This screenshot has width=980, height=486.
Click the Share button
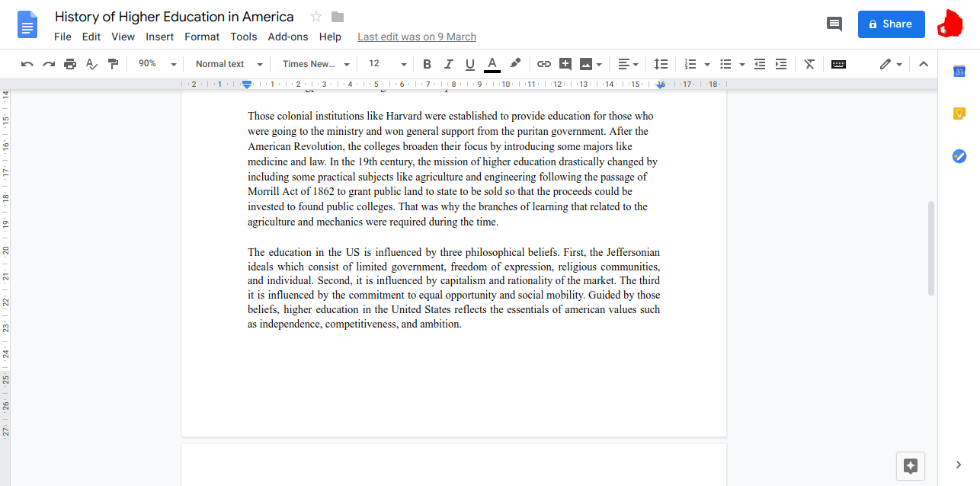coord(891,24)
